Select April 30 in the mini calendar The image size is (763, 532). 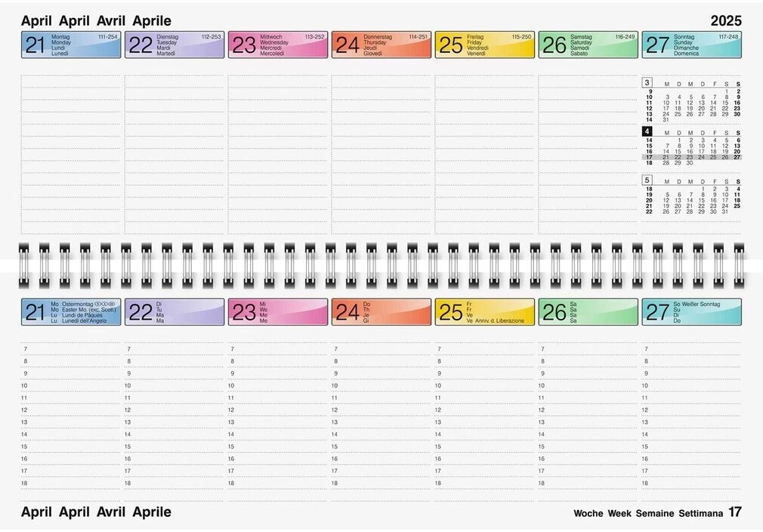point(690,162)
